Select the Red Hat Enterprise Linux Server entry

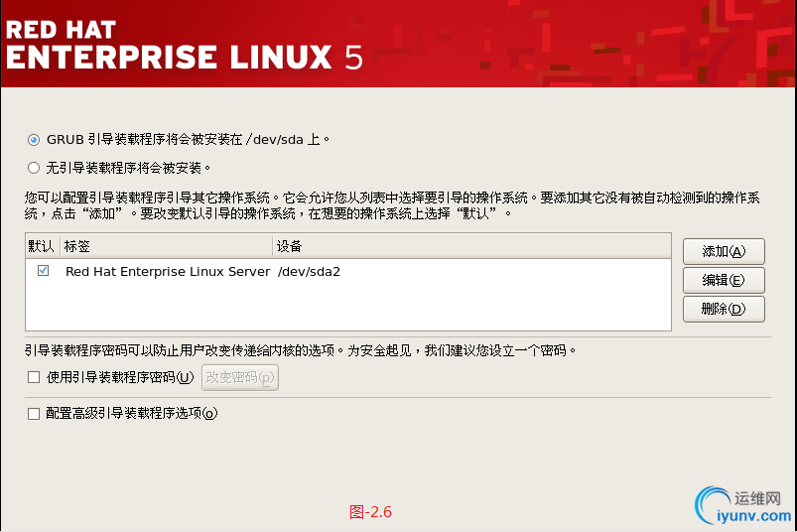tap(167, 271)
